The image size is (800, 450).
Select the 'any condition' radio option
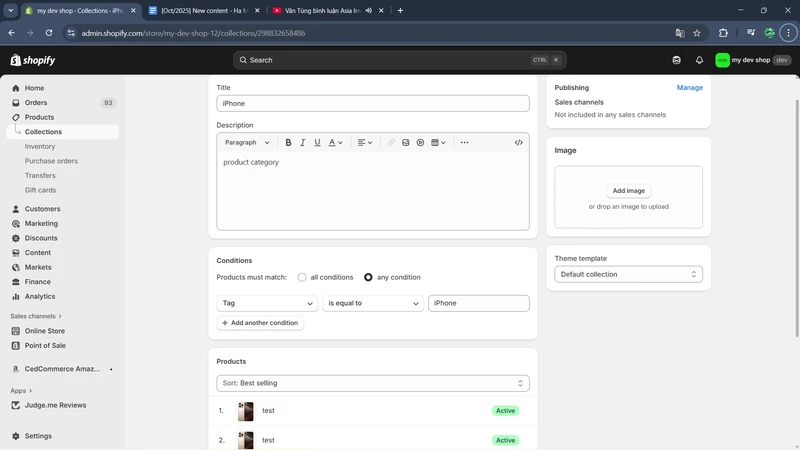[368, 277]
